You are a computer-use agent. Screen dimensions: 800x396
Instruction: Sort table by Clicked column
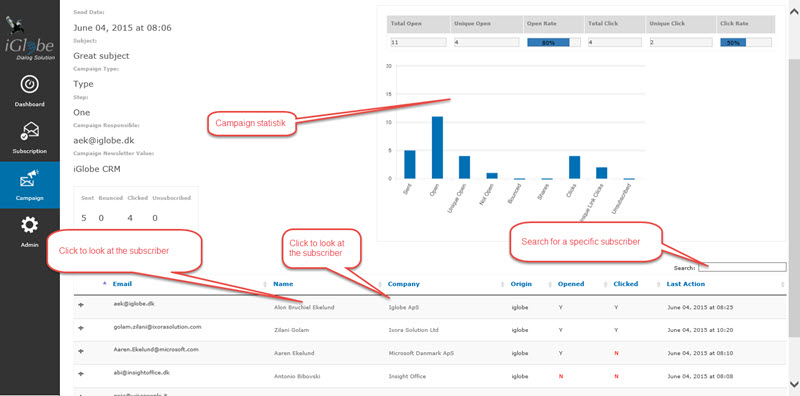[626, 284]
